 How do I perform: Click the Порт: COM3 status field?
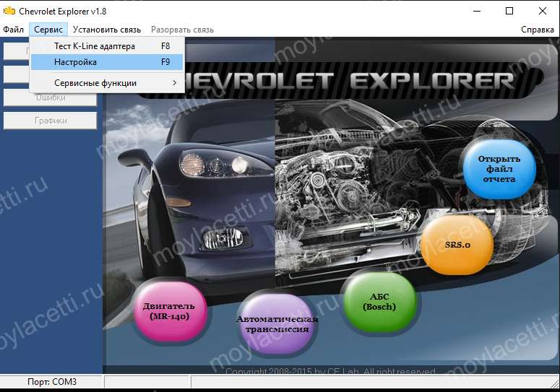[52, 382]
